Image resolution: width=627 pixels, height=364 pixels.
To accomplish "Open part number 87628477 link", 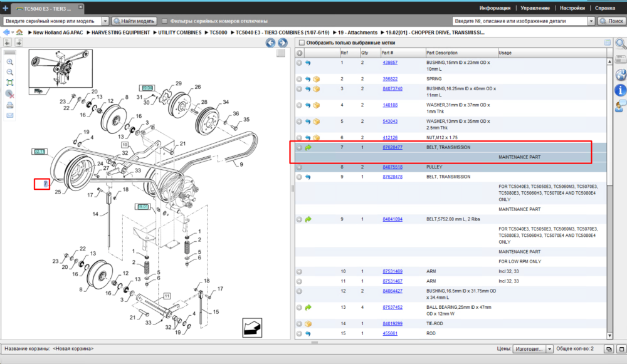I will (x=393, y=147).
